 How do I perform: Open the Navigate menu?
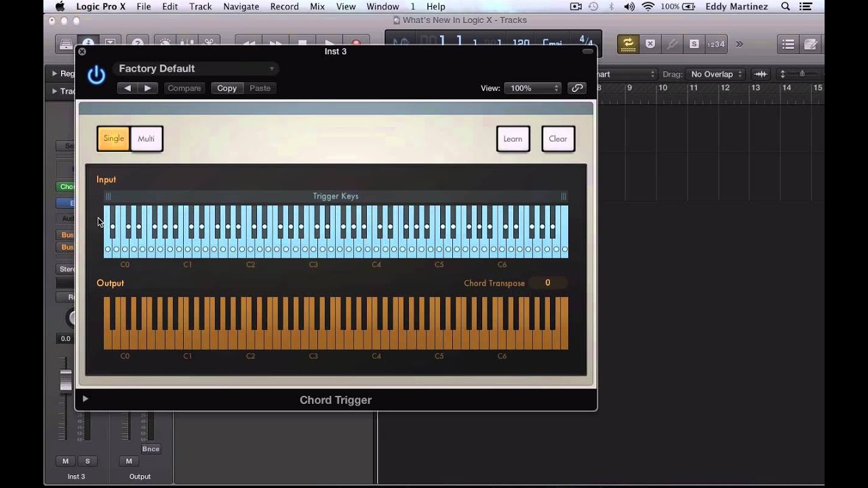point(241,7)
